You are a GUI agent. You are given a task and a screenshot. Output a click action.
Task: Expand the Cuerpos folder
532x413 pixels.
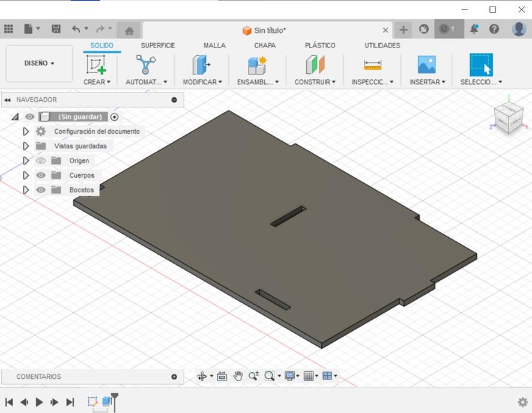(25, 175)
